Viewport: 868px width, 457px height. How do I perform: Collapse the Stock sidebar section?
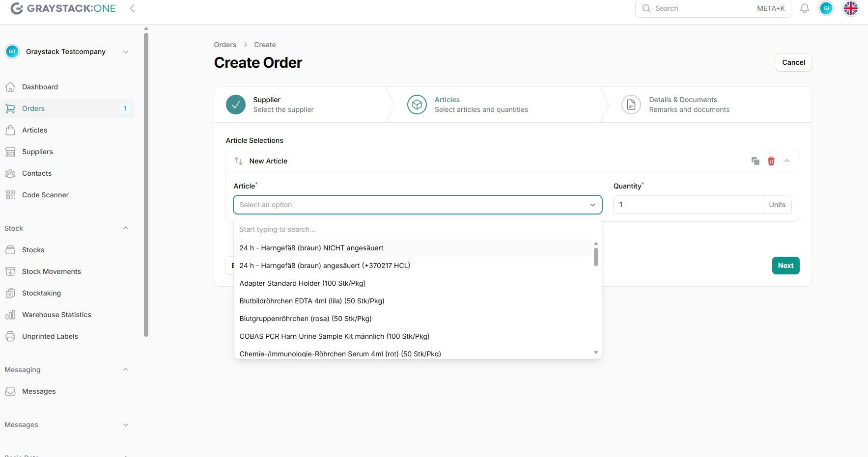tap(125, 228)
